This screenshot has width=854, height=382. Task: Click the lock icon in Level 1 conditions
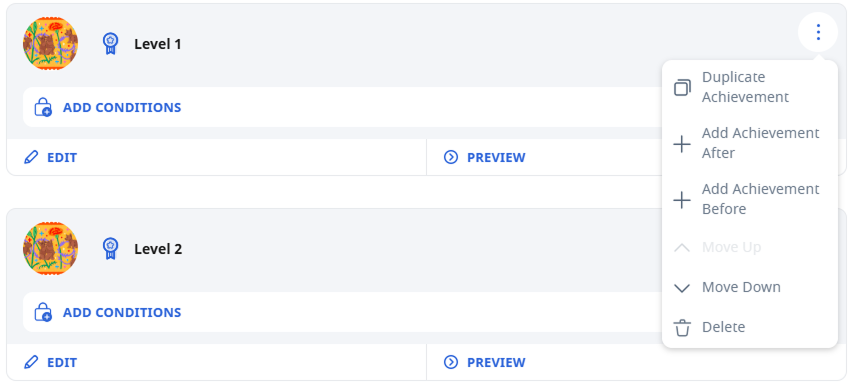pyautogui.click(x=43, y=107)
